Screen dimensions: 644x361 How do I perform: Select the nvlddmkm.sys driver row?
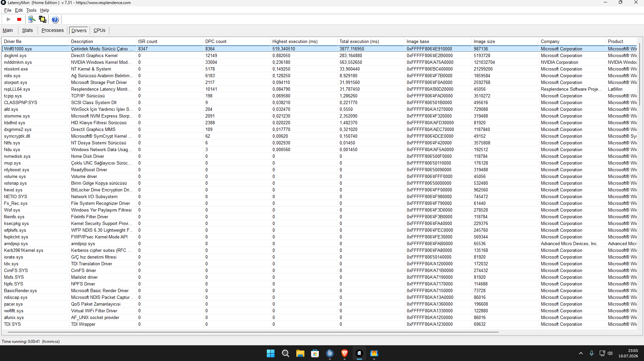[319, 62]
